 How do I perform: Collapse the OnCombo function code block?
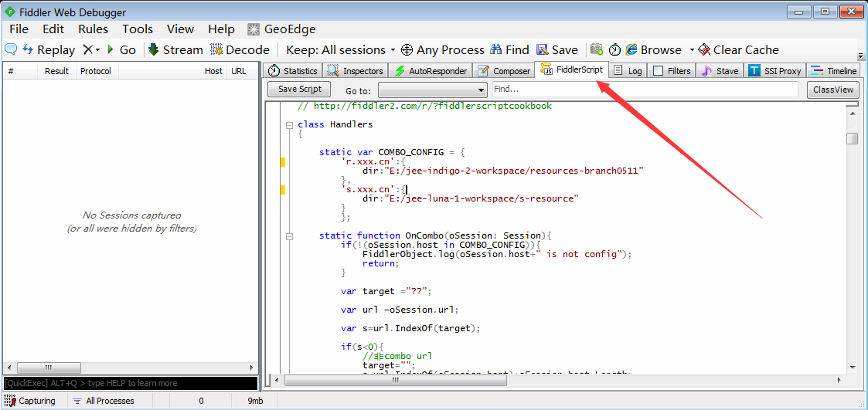tap(289, 236)
